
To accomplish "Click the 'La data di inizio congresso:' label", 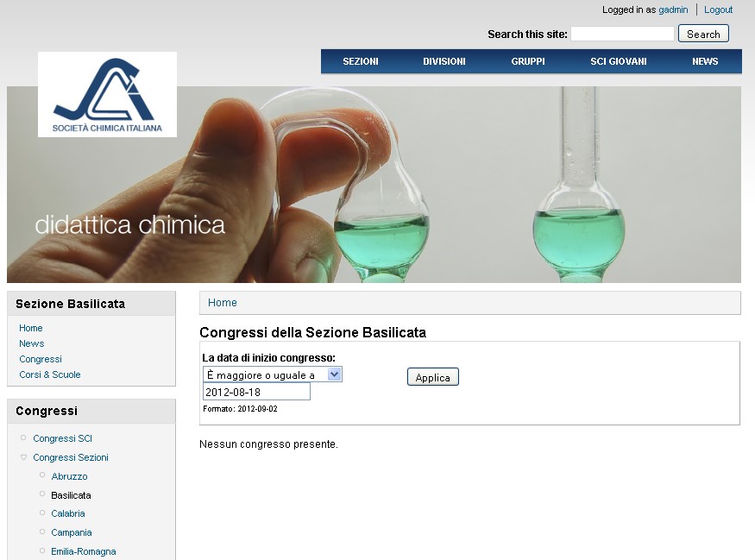I will (x=268, y=358).
